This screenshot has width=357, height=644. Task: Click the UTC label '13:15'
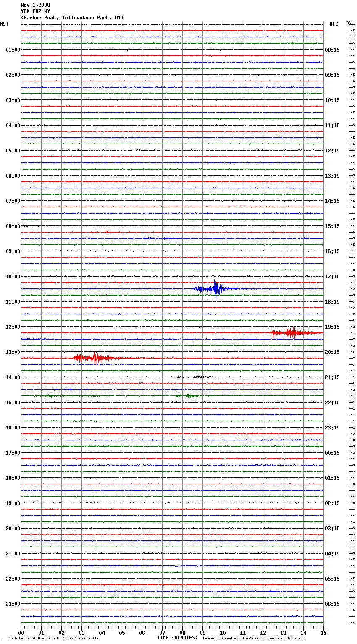(x=332, y=176)
